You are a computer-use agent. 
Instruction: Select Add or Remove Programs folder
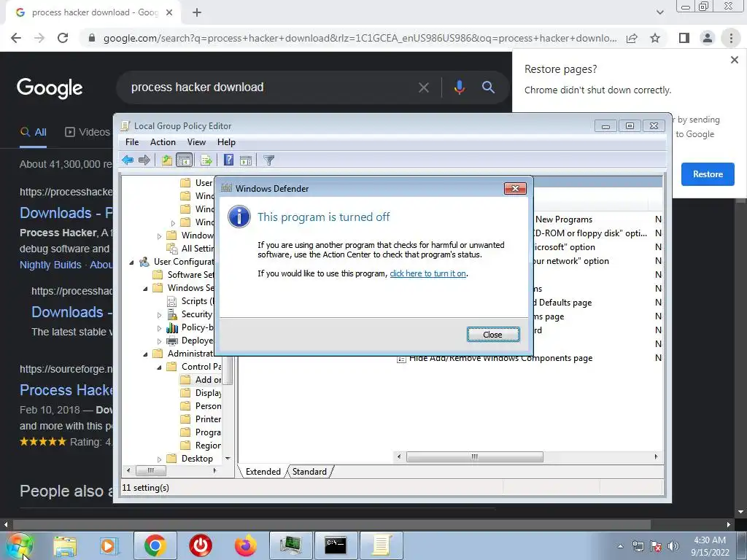coord(201,379)
